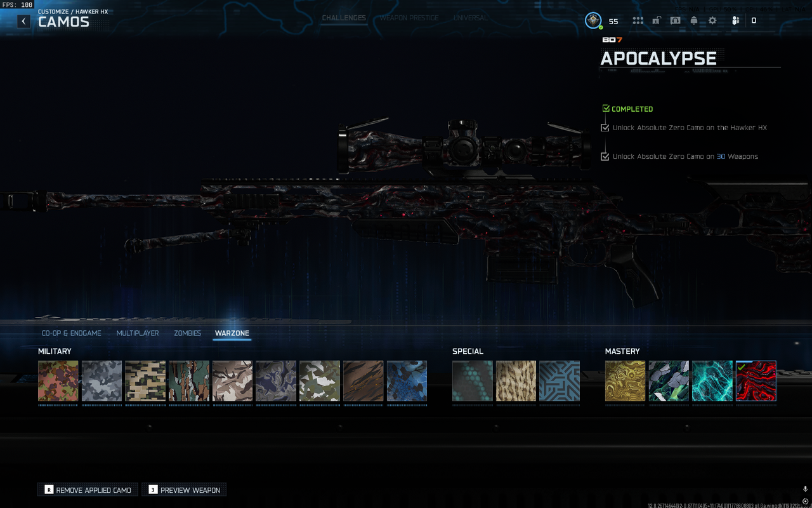812x508 pixels.
Task: Click the APOCALYPSE camo title
Action: (x=658, y=58)
